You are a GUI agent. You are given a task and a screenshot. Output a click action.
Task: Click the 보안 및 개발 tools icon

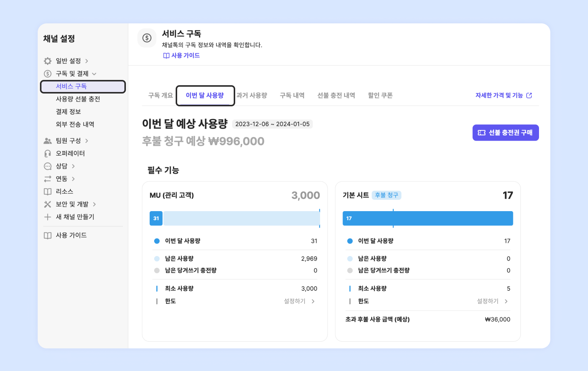click(47, 204)
